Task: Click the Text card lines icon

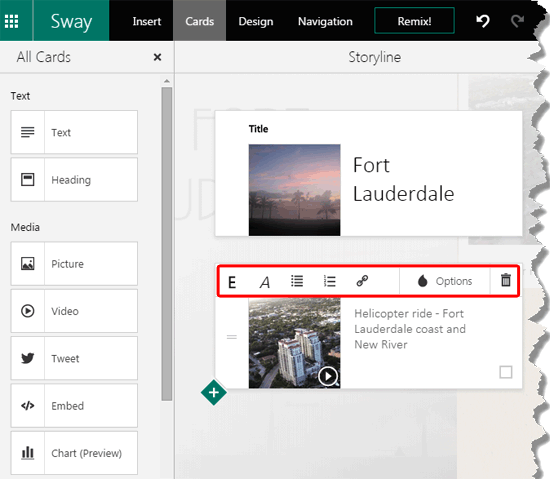Action: [28, 132]
